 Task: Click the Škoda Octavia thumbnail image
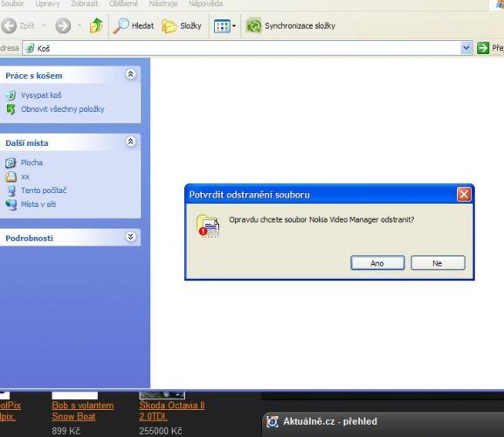162,395
